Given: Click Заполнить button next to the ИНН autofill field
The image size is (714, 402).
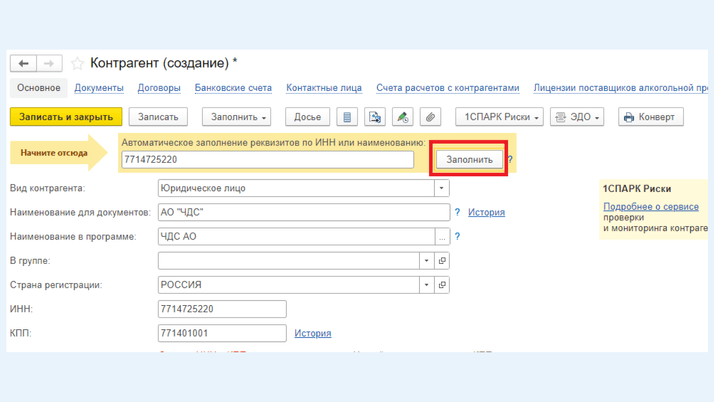Looking at the screenshot, I should click(469, 159).
